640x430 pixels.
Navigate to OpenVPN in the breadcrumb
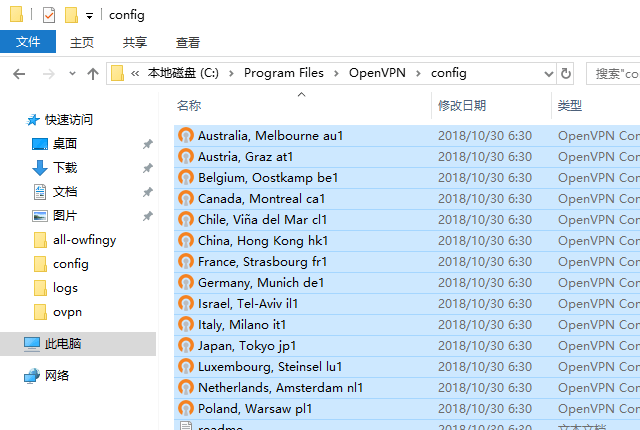(377, 73)
